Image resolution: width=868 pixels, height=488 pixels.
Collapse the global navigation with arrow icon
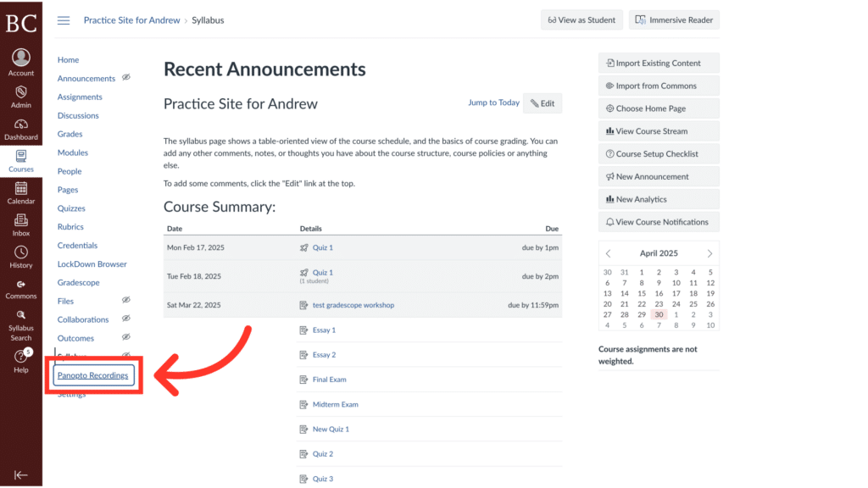(x=21, y=474)
